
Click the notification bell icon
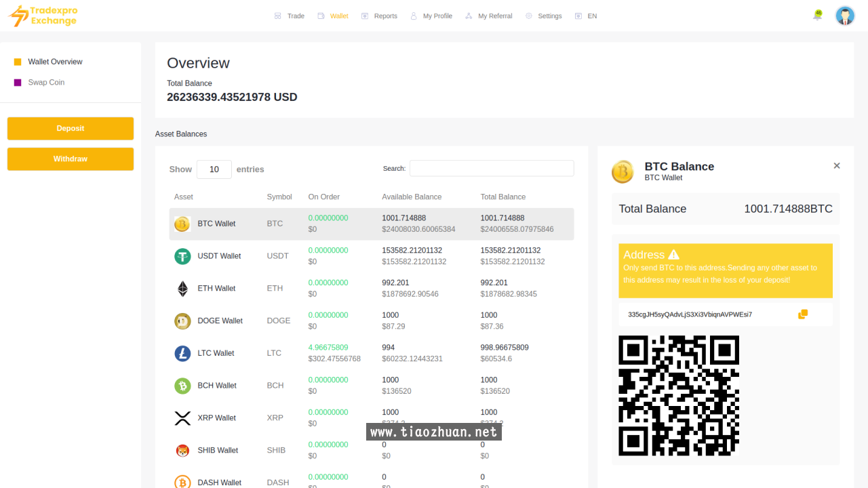click(817, 16)
